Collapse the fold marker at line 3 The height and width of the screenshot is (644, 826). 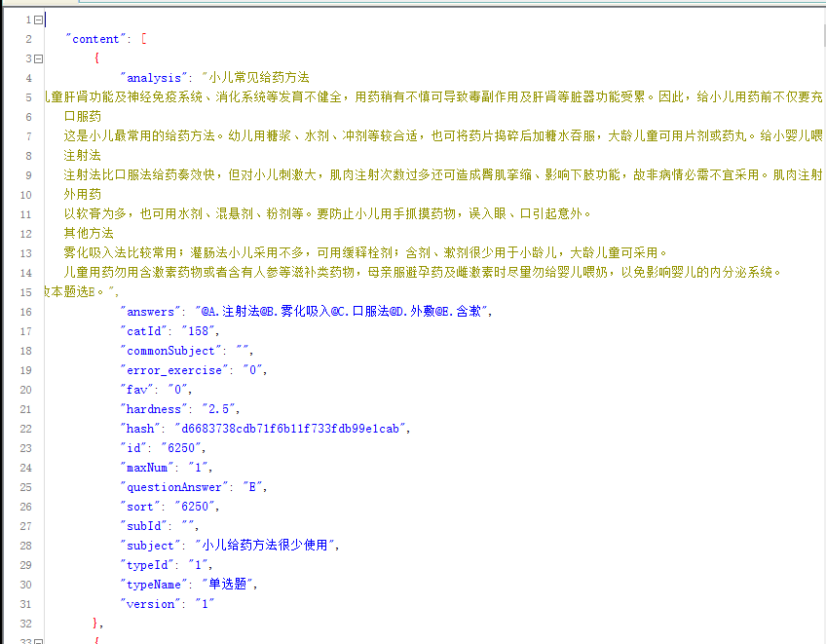pyautogui.click(x=38, y=59)
